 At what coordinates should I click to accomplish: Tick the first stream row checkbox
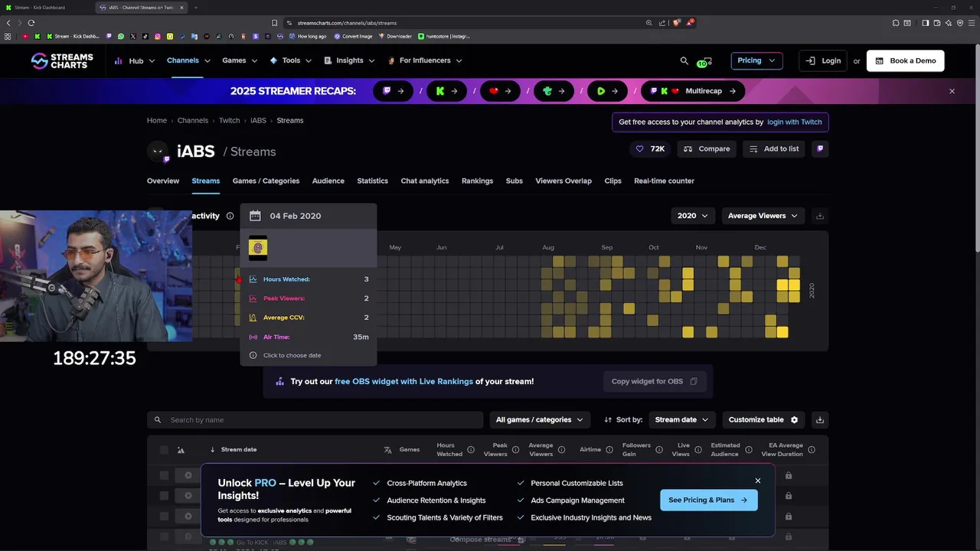click(164, 475)
